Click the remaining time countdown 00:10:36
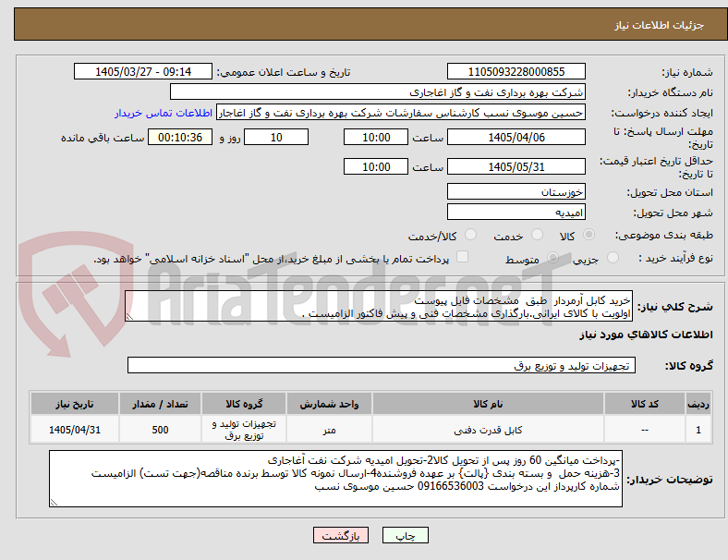The image size is (728, 560). coord(180,138)
